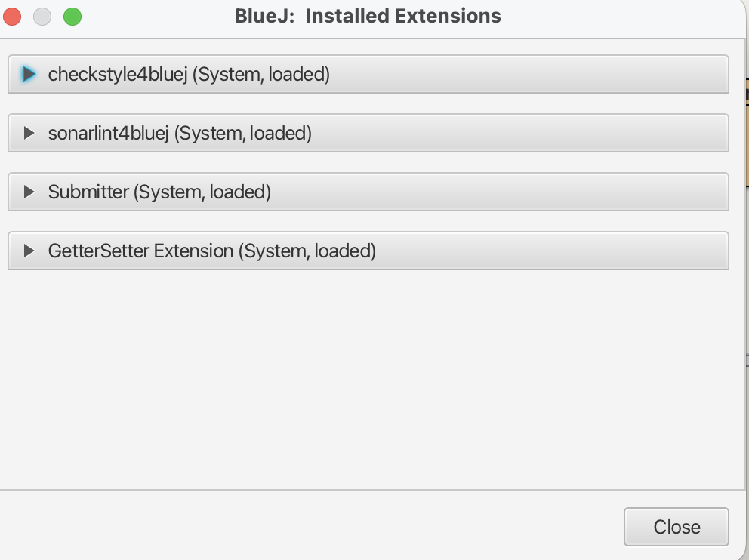Viewport: 749px width, 560px height.
Task: Select the checkstyle4bluej (System, loaded) label
Action: 189,75
